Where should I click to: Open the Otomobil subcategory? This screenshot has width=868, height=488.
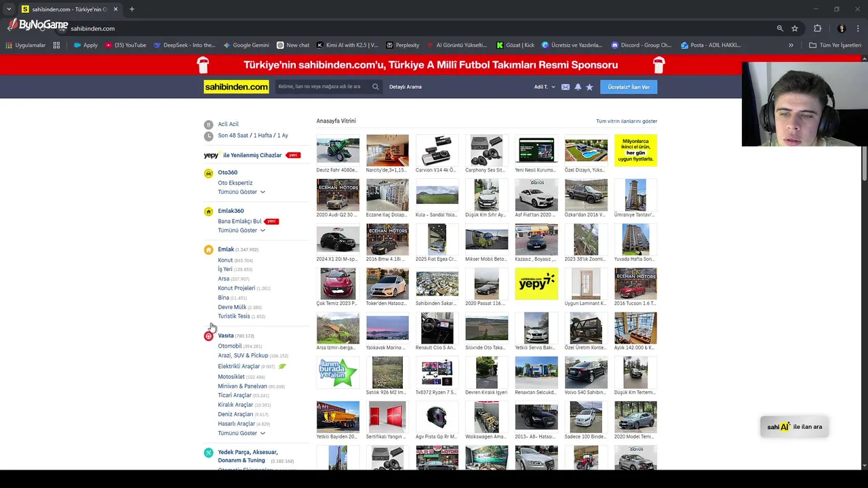tap(230, 346)
